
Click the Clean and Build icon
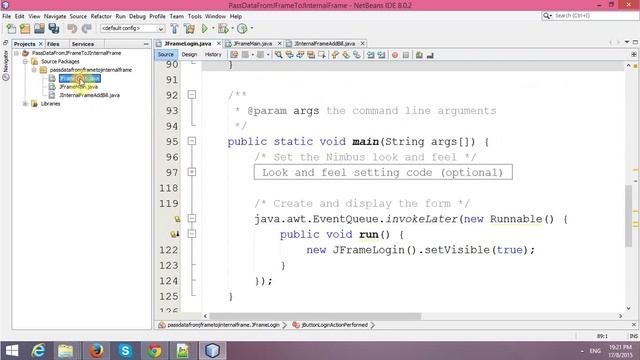coord(189,29)
